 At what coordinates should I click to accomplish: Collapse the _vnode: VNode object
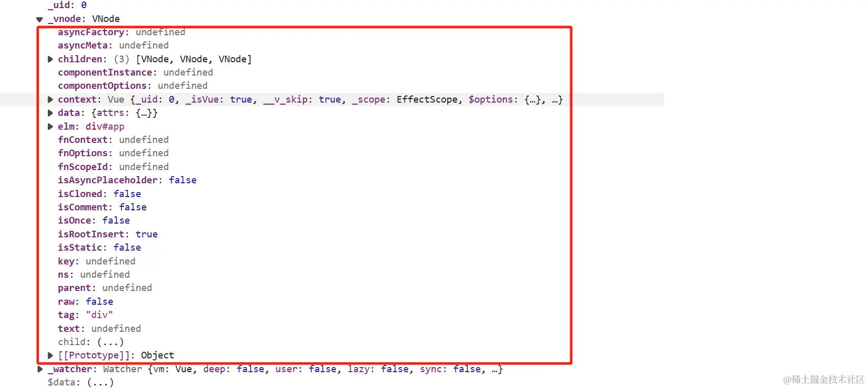[x=40, y=19]
